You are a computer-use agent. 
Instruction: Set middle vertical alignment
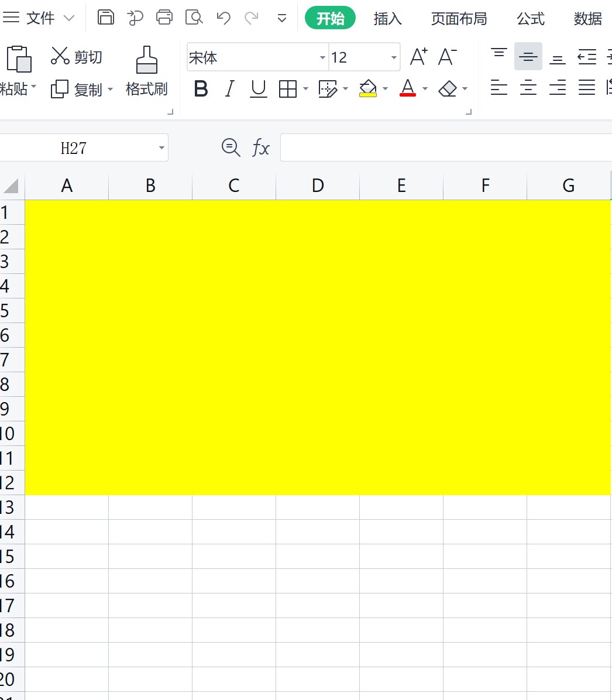point(528,56)
